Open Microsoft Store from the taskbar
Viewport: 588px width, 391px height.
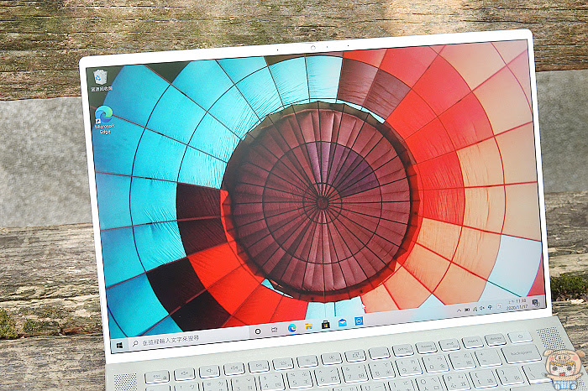(326, 325)
